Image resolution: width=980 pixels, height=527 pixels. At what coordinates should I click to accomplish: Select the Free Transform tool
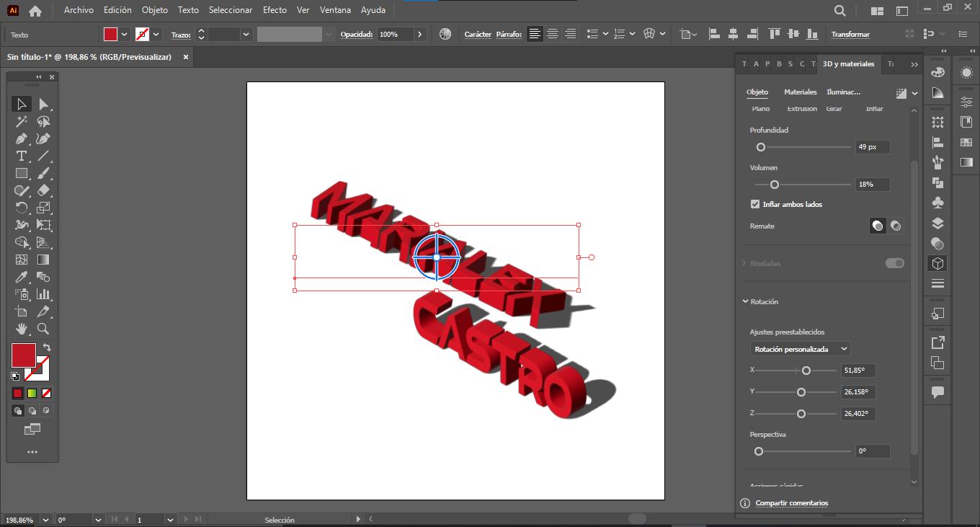pos(43,225)
